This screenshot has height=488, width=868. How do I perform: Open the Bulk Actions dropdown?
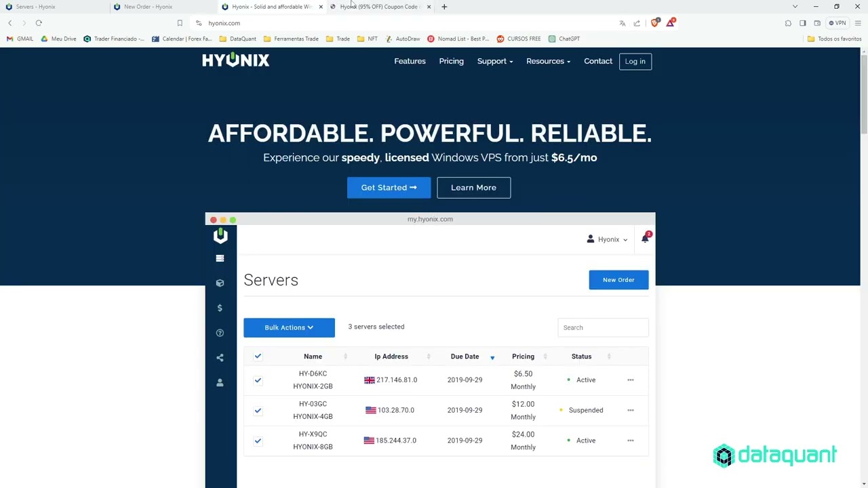tap(289, 327)
